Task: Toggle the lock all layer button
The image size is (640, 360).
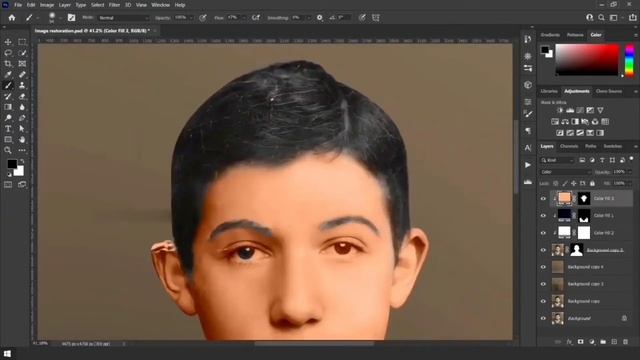Action: point(592,184)
